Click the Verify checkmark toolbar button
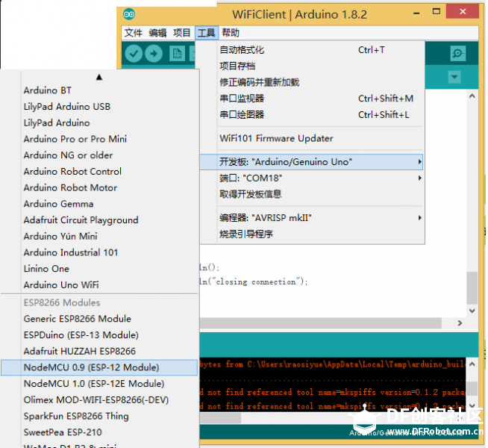Image resolution: width=488 pixels, height=448 pixels. tap(134, 54)
